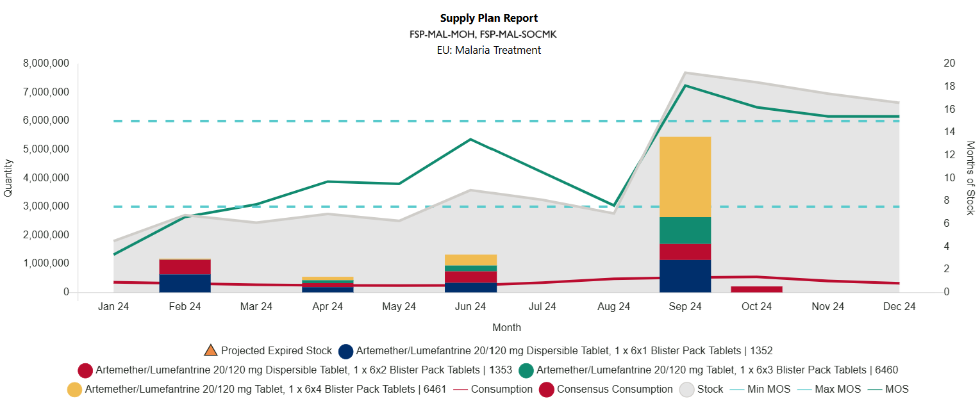
Task: Click the Mar 24 axis label
Action: (x=256, y=307)
